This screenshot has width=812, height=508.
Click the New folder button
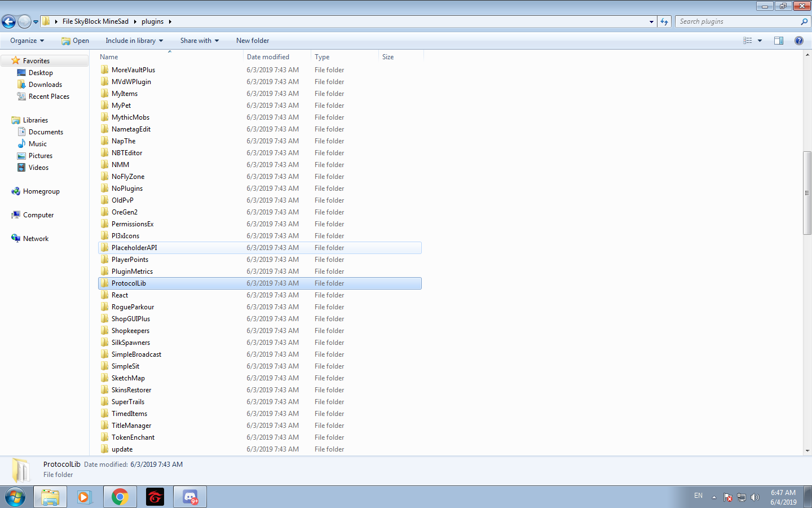253,41
